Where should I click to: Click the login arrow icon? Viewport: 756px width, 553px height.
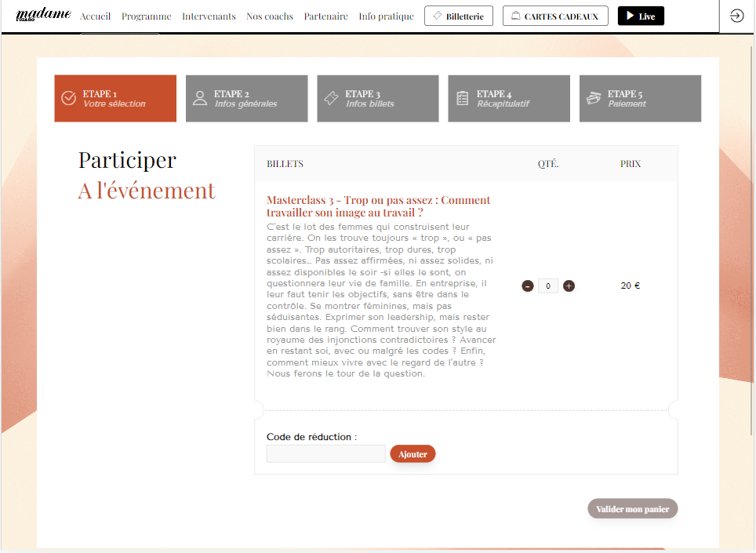coord(736,16)
